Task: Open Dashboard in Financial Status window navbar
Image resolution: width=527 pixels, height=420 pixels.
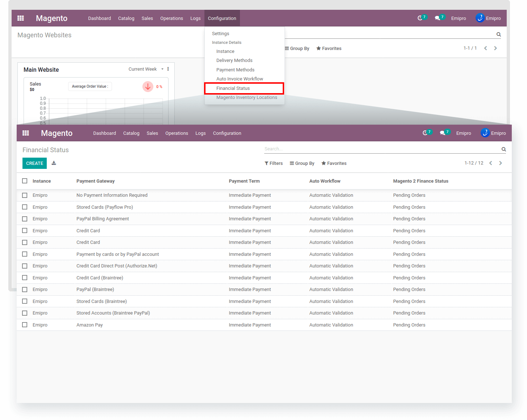Action: click(x=104, y=133)
